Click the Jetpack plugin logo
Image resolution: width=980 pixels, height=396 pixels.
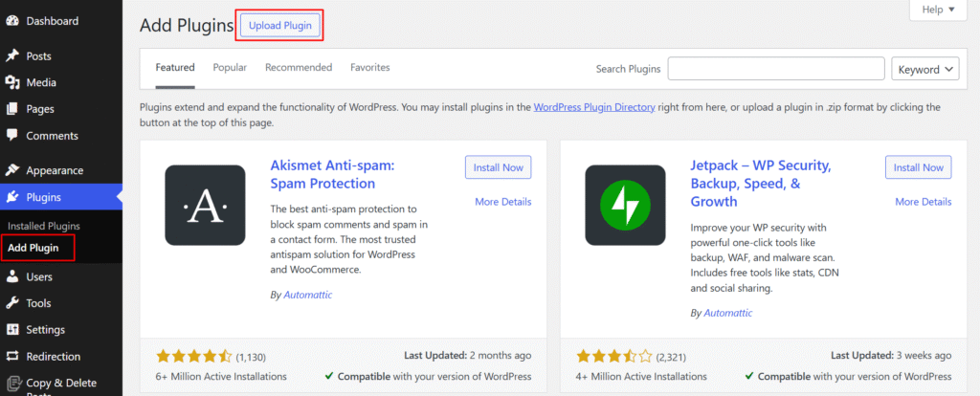625,205
